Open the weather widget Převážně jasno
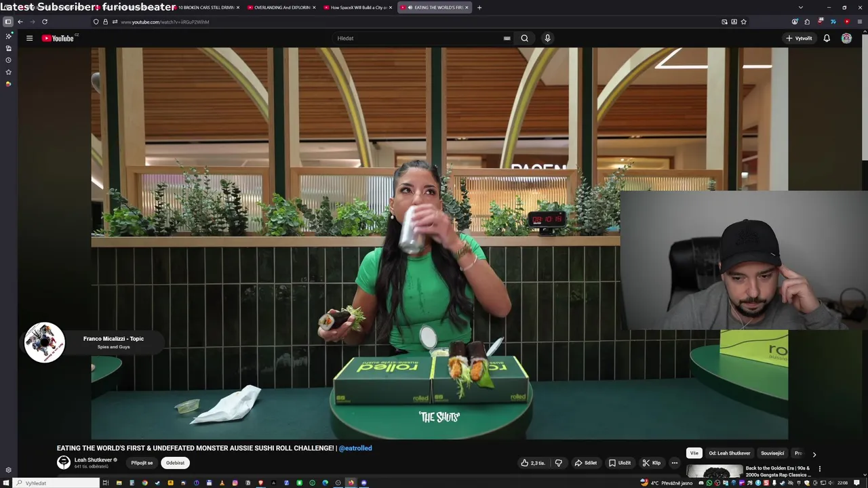The image size is (868, 488). tap(667, 483)
